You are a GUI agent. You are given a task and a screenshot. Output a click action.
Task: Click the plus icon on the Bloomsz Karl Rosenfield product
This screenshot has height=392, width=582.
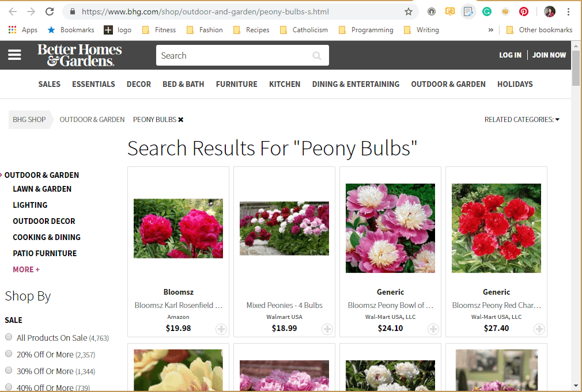[221, 329]
